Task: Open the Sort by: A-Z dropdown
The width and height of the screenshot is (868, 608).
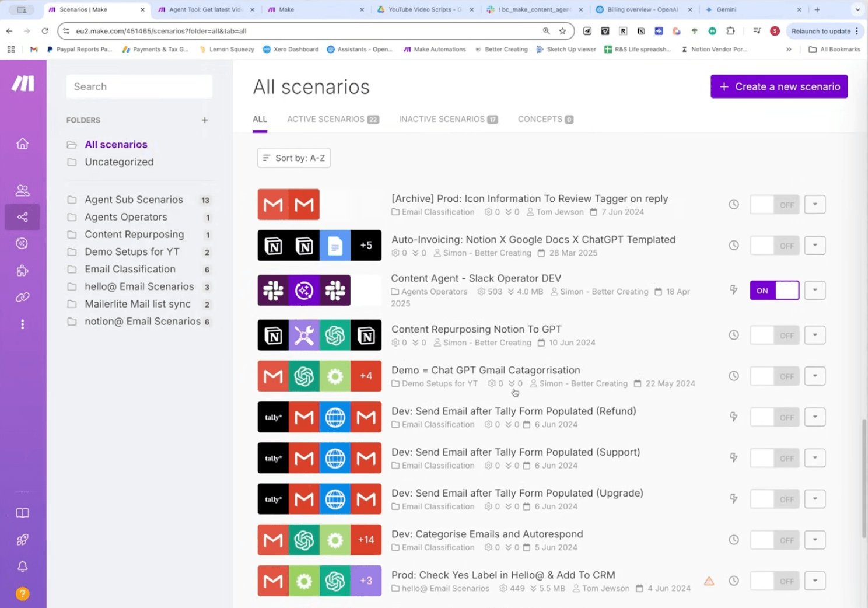Action: point(294,158)
